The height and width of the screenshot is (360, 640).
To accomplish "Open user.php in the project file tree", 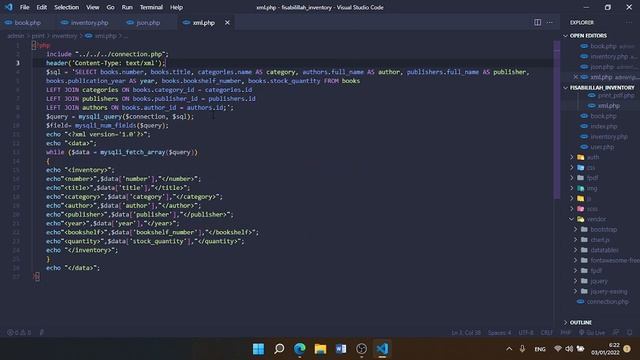I will (602, 147).
